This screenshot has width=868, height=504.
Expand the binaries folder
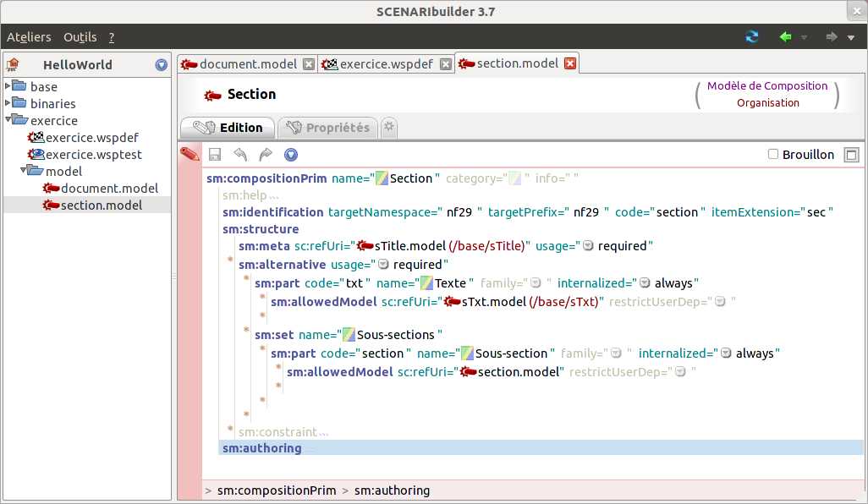point(8,103)
